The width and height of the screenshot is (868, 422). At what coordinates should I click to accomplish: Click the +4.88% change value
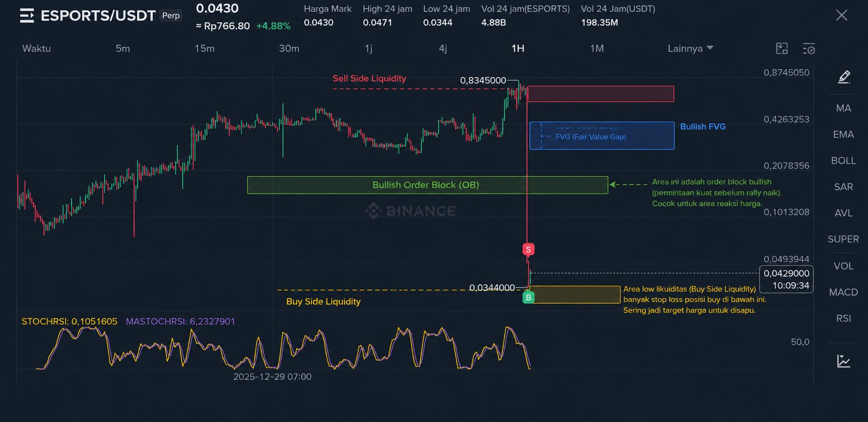273,26
